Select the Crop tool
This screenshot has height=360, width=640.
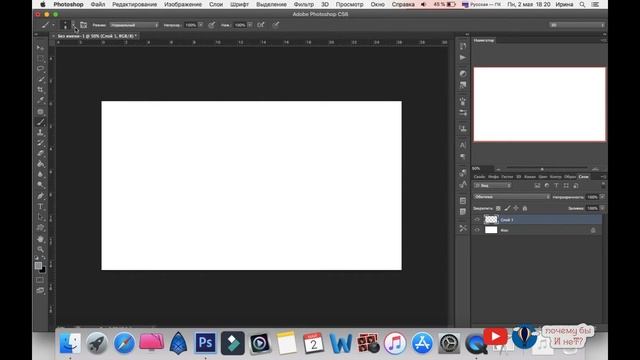(40, 90)
